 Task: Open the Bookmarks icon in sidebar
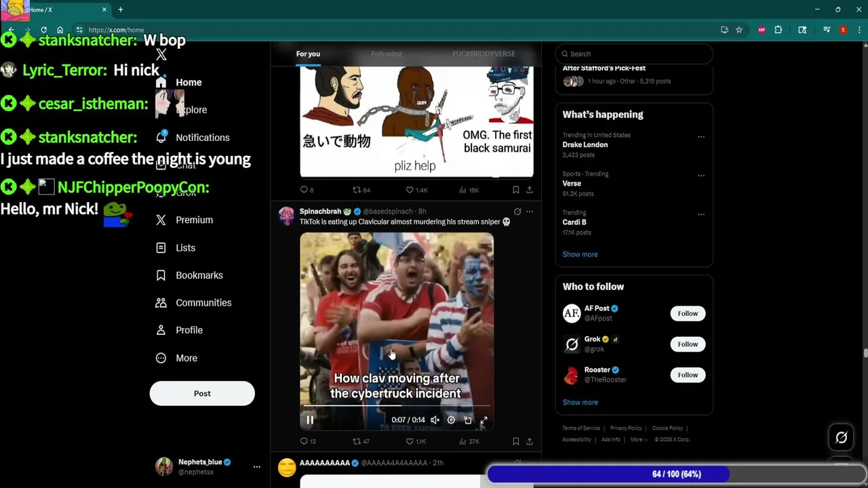coord(161,275)
